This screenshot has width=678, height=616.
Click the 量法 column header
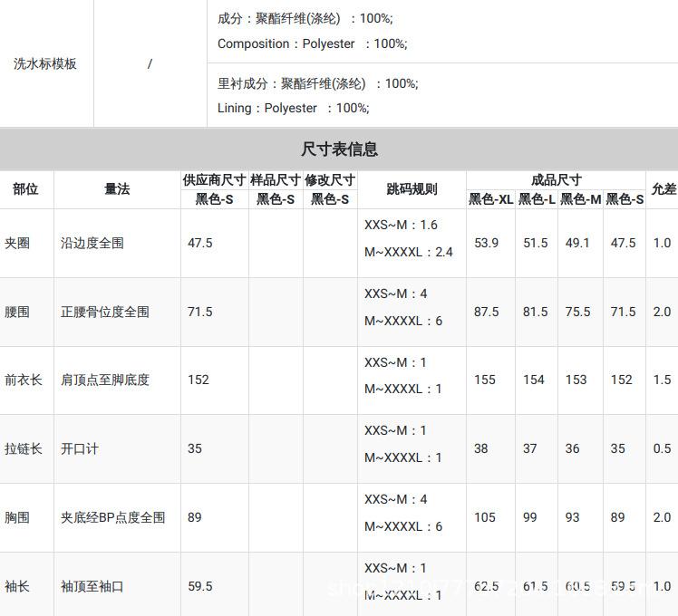click(x=117, y=189)
